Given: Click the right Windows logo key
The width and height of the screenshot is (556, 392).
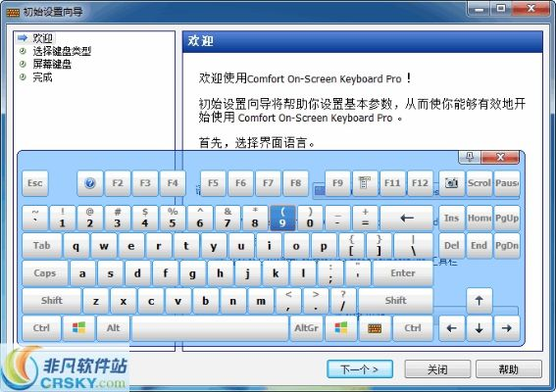Looking at the screenshot, I should pyautogui.click(x=341, y=328).
